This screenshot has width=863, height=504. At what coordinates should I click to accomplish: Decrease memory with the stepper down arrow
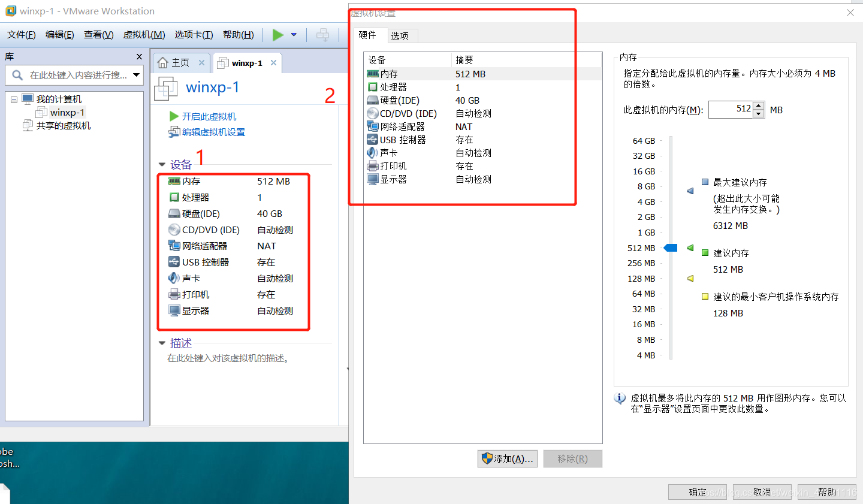click(759, 113)
